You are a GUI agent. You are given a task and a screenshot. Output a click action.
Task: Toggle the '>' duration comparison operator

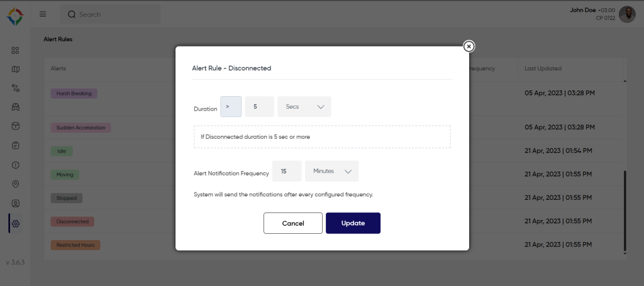[x=230, y=107]
